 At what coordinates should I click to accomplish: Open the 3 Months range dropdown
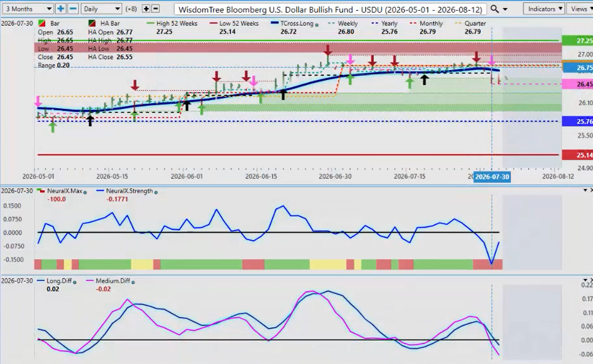pos(27,9)
